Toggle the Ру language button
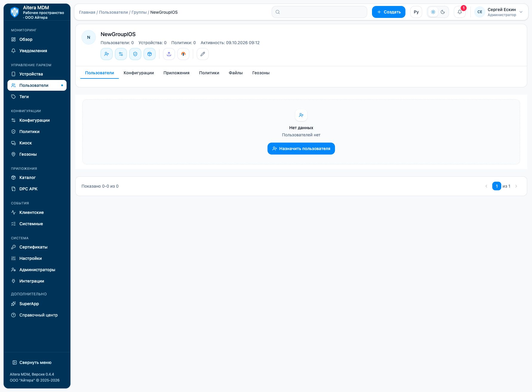This screenshot has height=392, width=532. click(416, 12)
